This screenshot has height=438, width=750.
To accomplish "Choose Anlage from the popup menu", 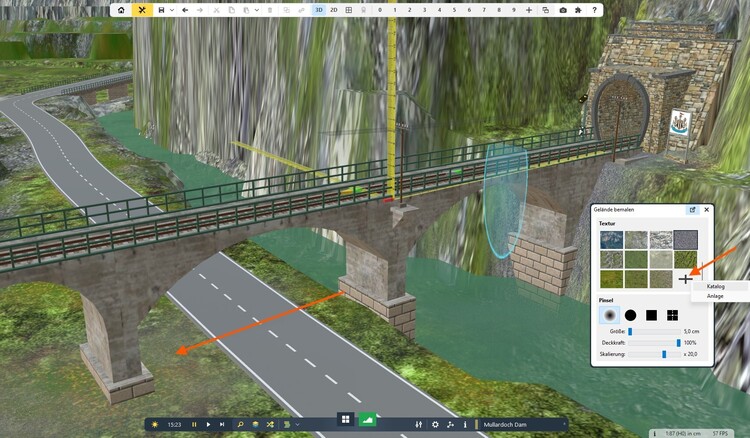I will click(716, 296).
